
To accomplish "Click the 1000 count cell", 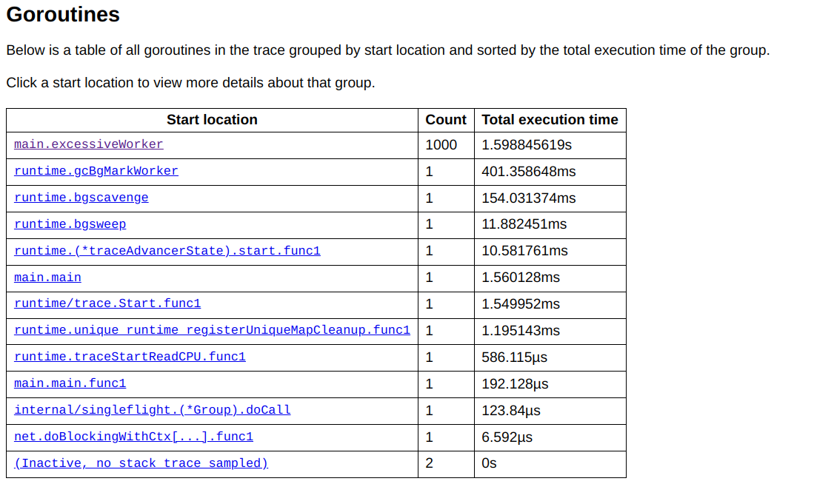I will coord(441,144).
